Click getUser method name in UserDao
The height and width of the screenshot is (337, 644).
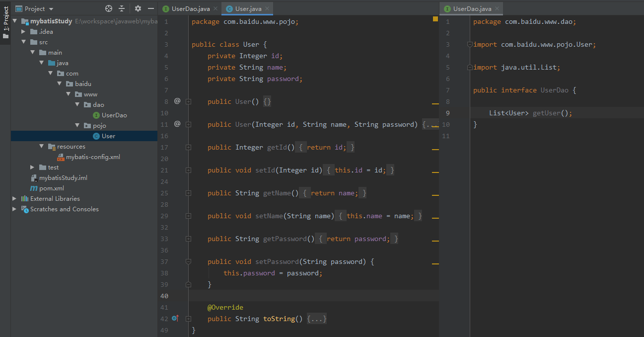546,113
